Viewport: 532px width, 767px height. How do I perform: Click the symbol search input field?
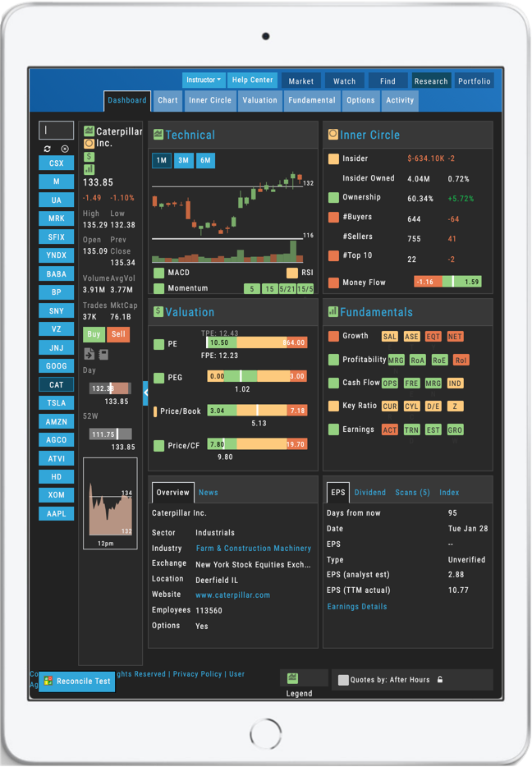[56, 130]
